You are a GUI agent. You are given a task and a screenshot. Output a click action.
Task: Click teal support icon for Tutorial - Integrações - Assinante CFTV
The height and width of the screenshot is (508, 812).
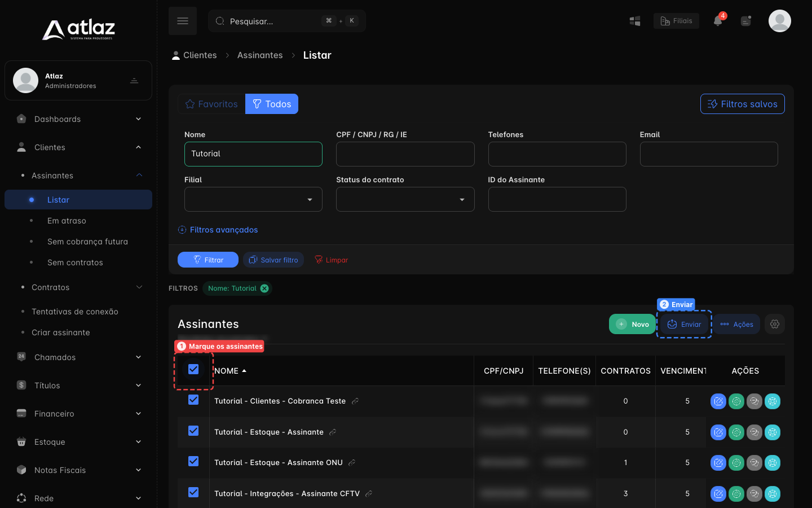pyautogui.click(x=773, y=494)
